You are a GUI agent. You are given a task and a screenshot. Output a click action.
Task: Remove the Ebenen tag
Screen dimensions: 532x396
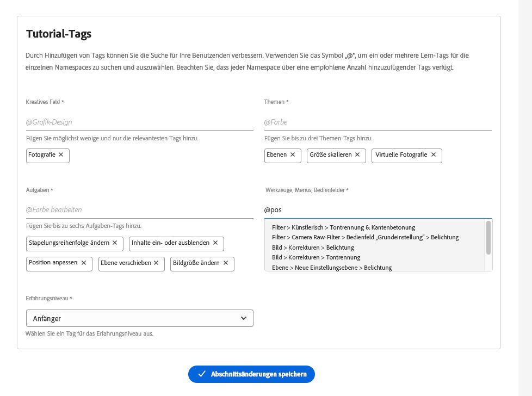click(x=292, y=155)
